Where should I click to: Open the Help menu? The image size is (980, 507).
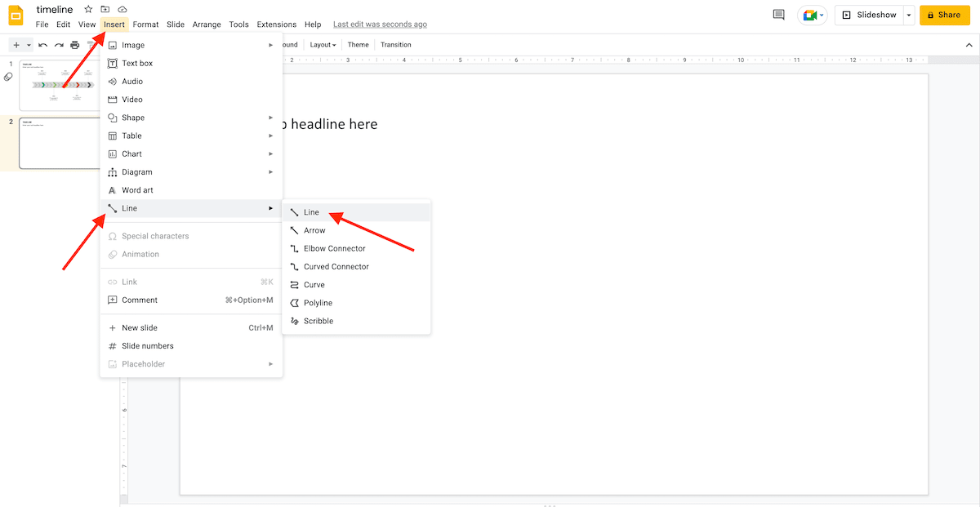coord(313,24)
